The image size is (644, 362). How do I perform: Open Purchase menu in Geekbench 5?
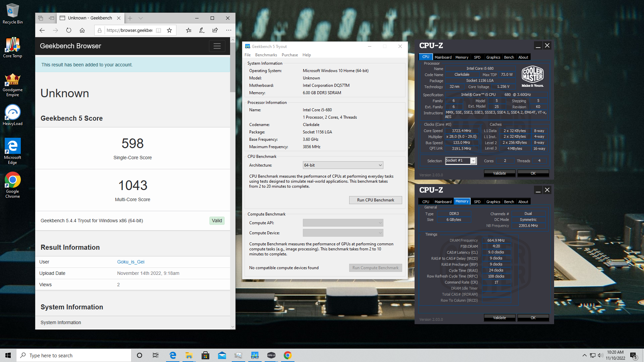[289, 55]
